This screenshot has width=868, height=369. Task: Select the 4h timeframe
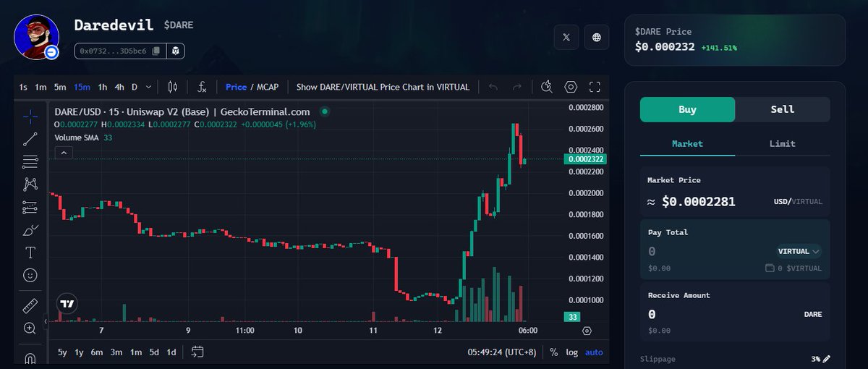click(x=119, y=87)
